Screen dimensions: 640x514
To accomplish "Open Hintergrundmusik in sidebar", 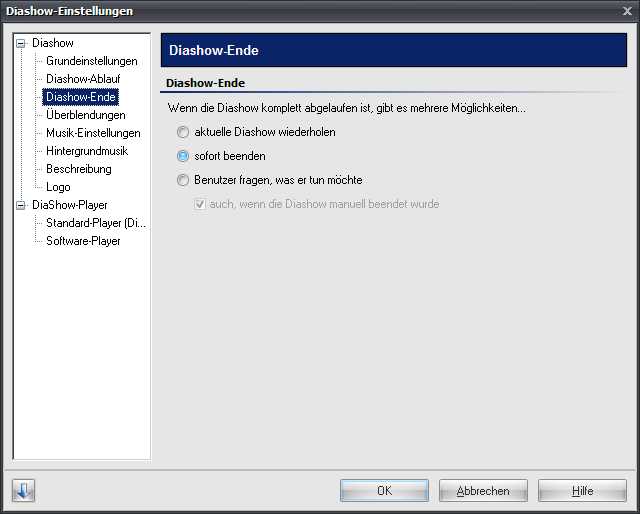I will tap(87, 151).
